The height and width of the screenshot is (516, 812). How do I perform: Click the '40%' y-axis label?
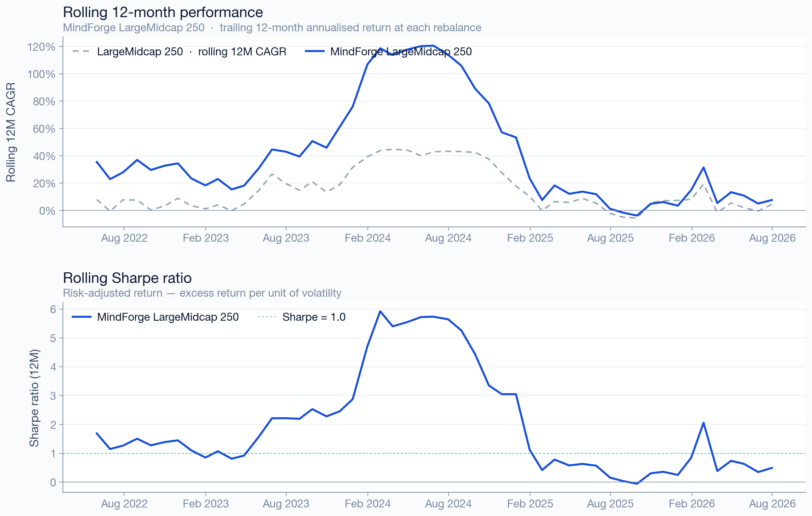44,156
